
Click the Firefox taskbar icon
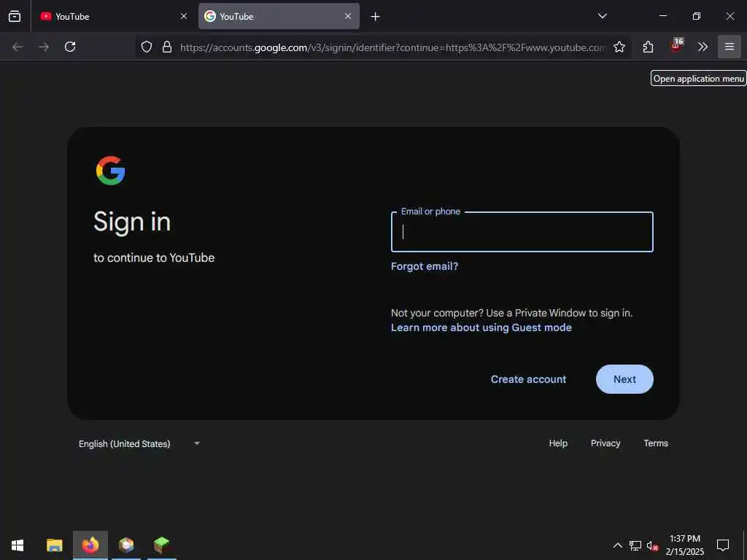pyautogui.click(x=90, y=545)
